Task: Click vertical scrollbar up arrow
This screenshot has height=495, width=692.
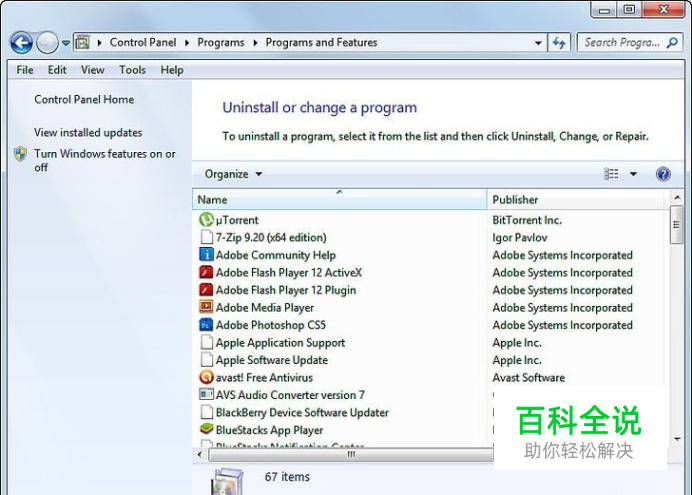Action: click(x=677, y=198)
